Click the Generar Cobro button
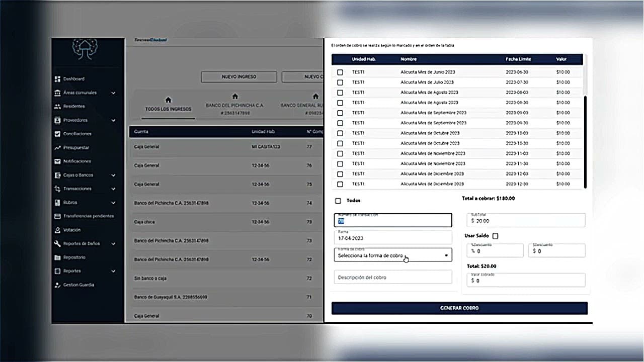 [459, 308]
